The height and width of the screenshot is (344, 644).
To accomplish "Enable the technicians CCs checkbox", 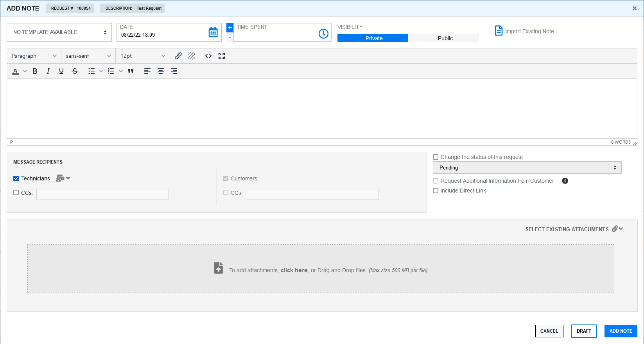I will click(16, 192).
